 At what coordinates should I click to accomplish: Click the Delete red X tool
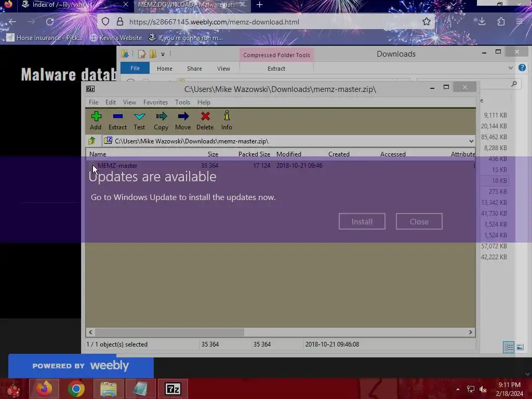(205, 121)
